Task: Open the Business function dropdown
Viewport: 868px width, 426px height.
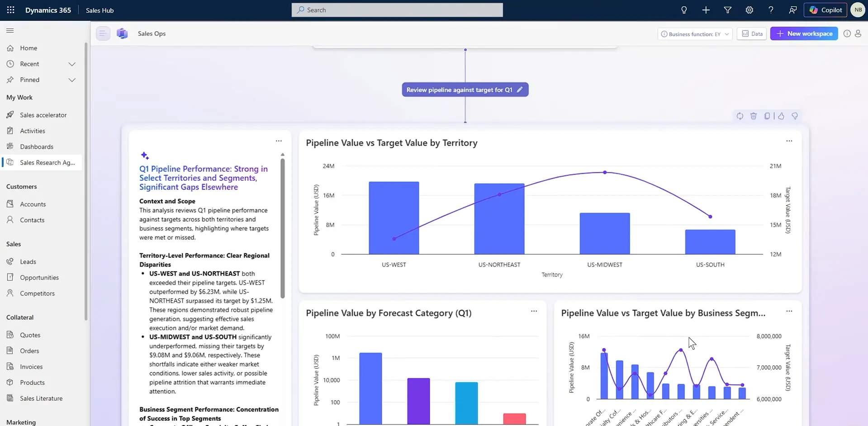Action: [x=695, y=34]
